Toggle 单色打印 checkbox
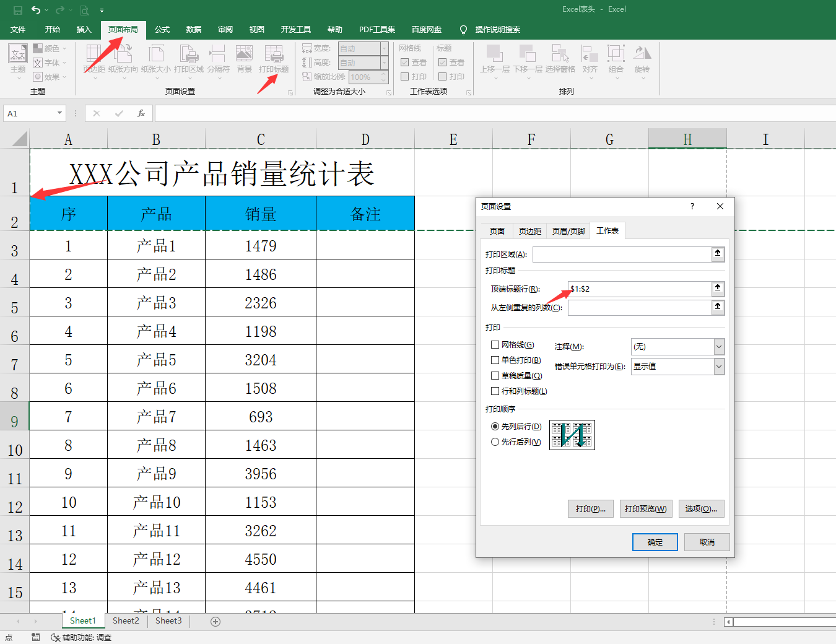The height and width of the screenshot is (644, 836). [x=495, y=360]
